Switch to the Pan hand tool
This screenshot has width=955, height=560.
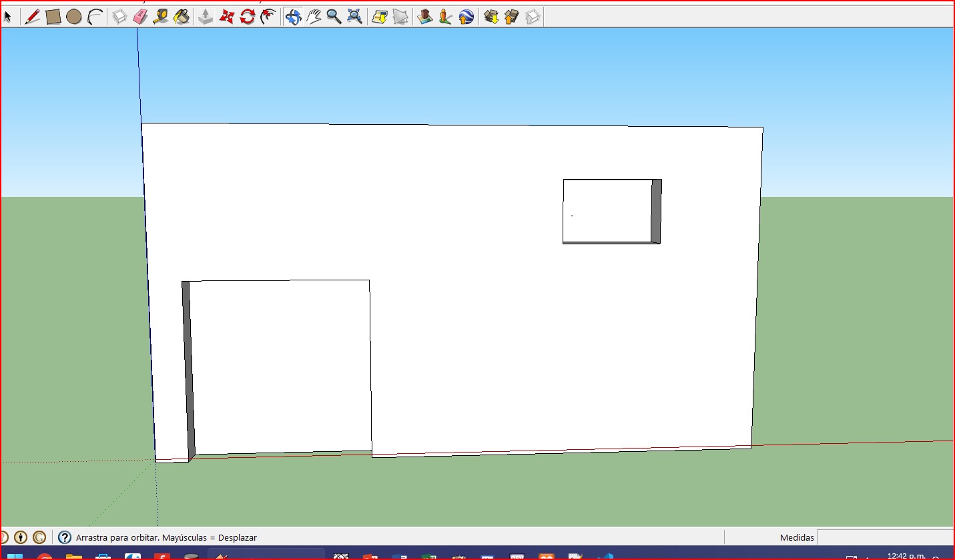coord(314,17)
